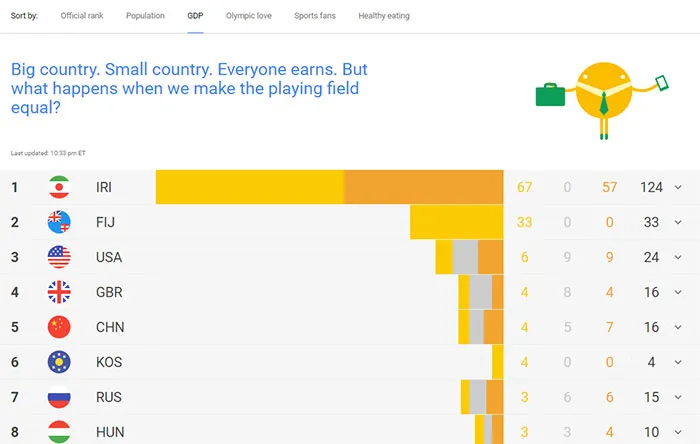
Task: Click the Fiji flag icon
Action: pyautogui.click(x=59, y=222)
